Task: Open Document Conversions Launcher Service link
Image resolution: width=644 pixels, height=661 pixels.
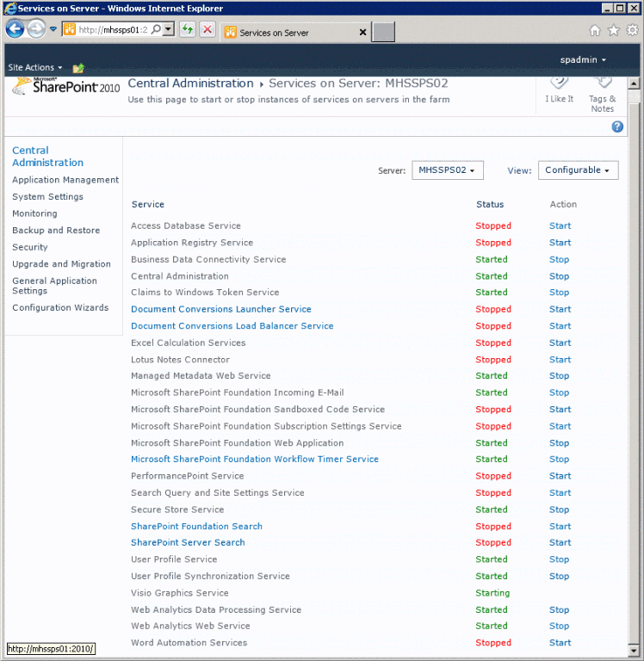Action: [221, 310]
